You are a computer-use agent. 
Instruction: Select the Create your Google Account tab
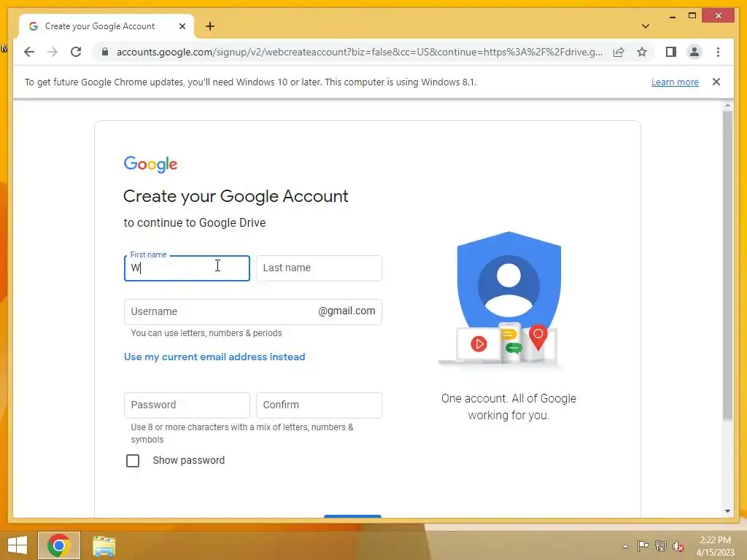pyautogui.click(x=107, y=26)
